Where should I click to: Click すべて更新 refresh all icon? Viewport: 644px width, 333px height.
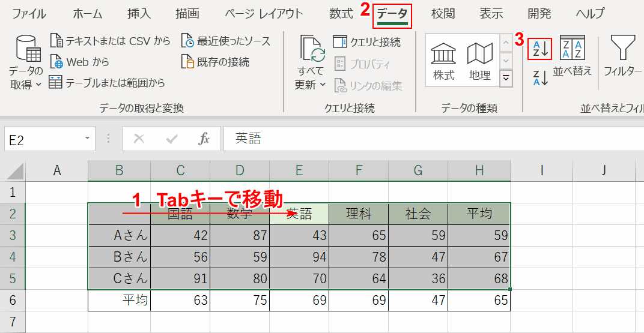pos(312,49)
